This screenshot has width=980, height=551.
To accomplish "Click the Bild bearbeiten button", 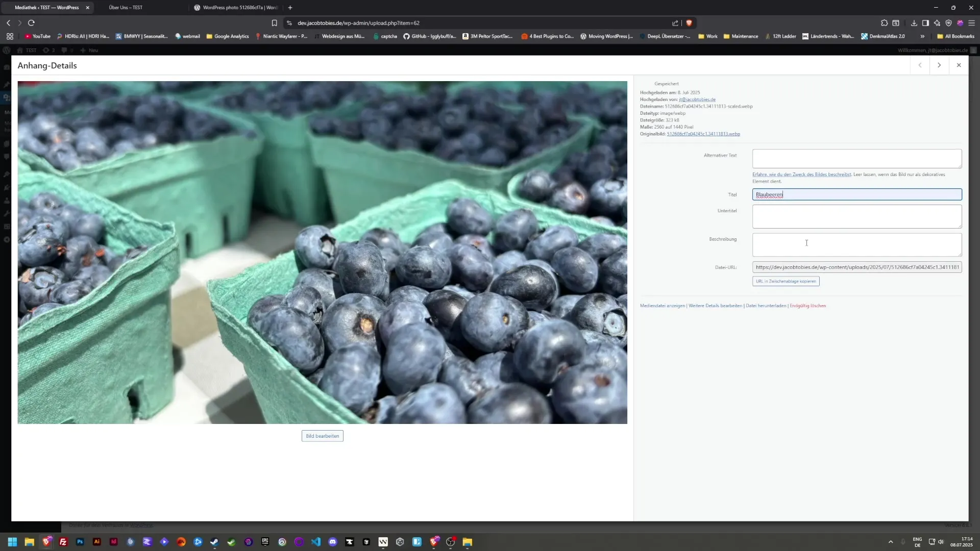I will tap(322, 436).
